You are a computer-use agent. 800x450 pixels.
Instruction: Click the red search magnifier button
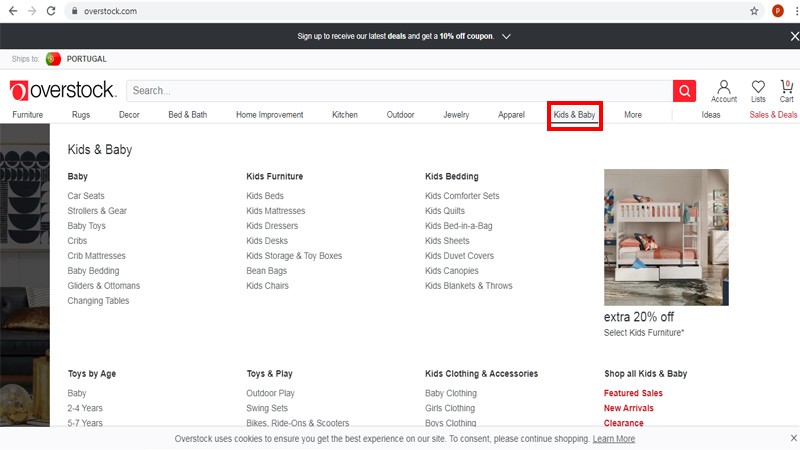[684, 91]
